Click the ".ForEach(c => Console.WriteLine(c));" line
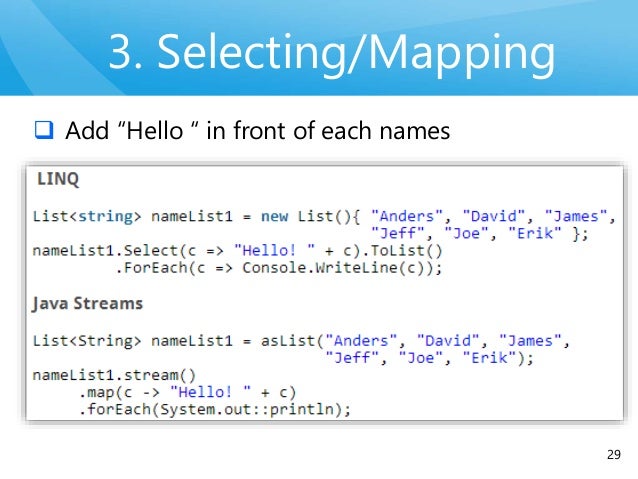The width and height of the screenshot is (638, 479). (279, 268)
